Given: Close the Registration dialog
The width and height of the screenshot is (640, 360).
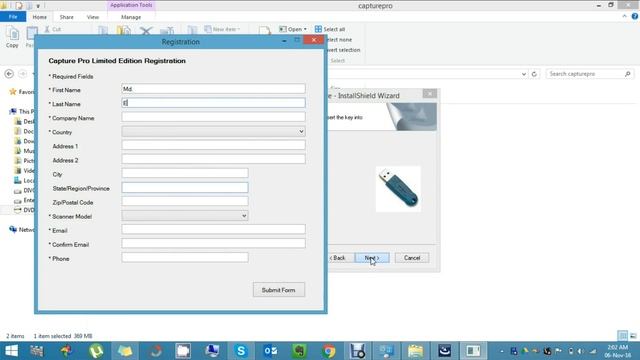Looking at the screenshot, I should click(x=313, y=40).
